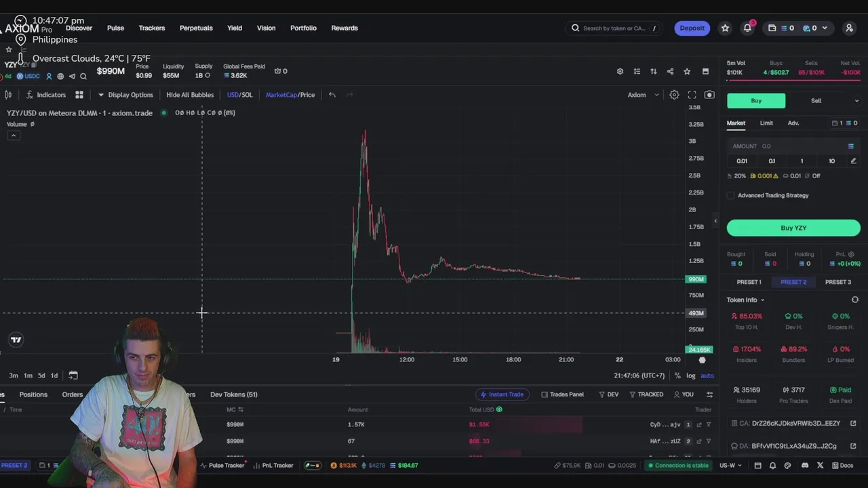
Task: Open the watchlist star icon in the header
Action: [x=725, y=28]
